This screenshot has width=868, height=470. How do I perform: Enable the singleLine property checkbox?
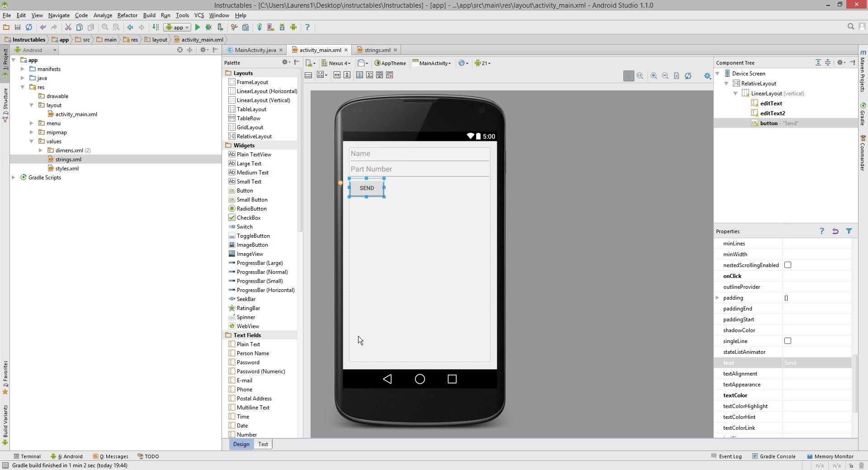788,341
